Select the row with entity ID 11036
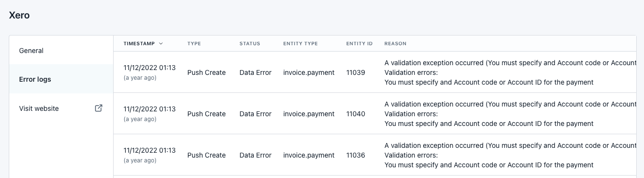This screenshot has width=644, height=178. click(x=375, y=155)
